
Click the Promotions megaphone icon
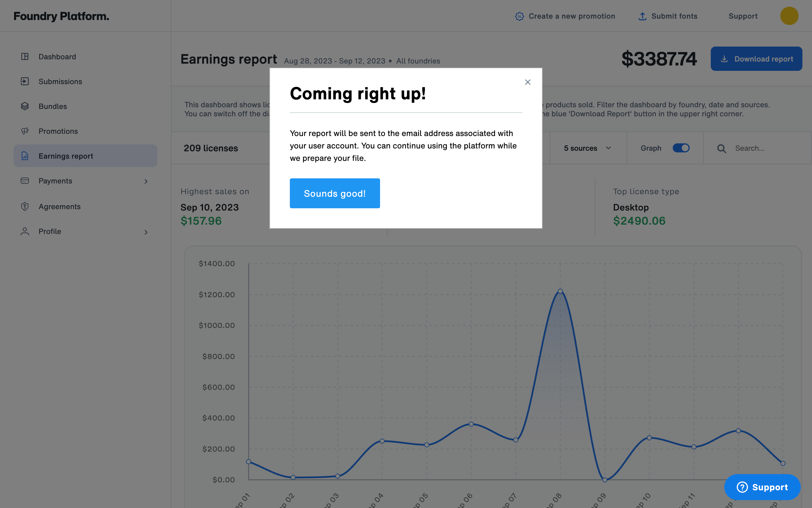(25, 131)
